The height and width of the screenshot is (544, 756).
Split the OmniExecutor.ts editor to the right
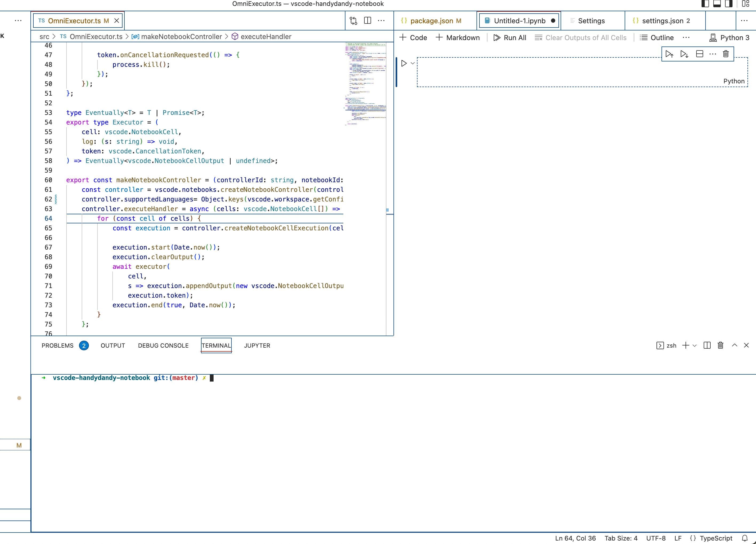(367, 21)
